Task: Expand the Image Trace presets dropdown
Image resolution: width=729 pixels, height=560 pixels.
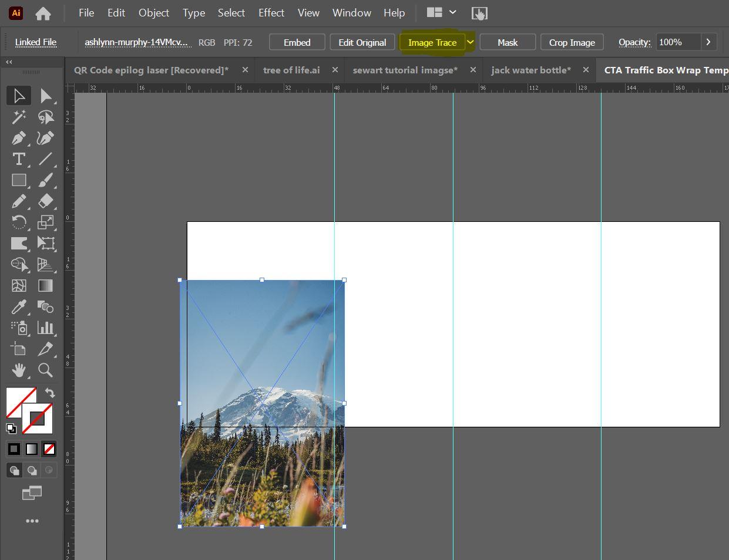Action: click(x=470, y=42)
